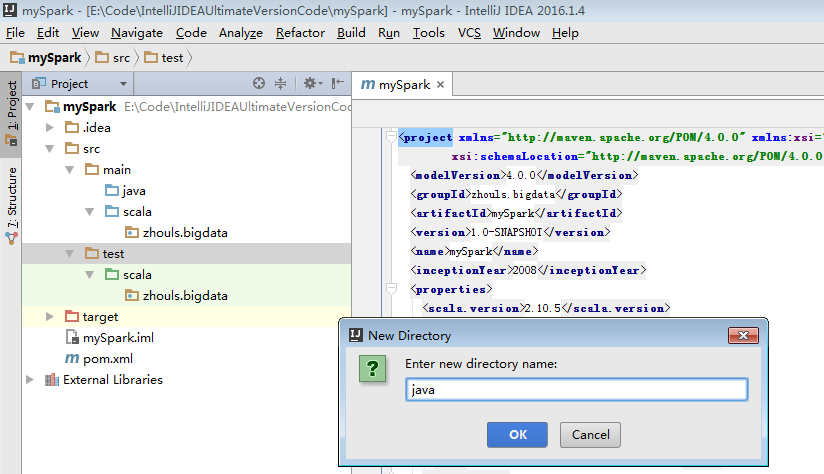Click the Collapse All icon in Project panel
Image resolution: width=824 pixels, height=474 pixels.
pyautogui.click(x=281, y=83)
